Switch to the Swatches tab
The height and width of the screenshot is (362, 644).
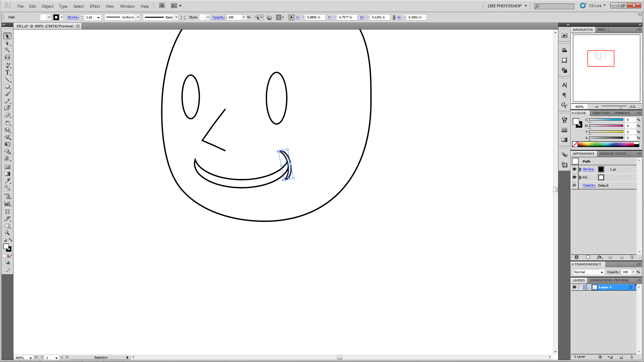(601, 113)
